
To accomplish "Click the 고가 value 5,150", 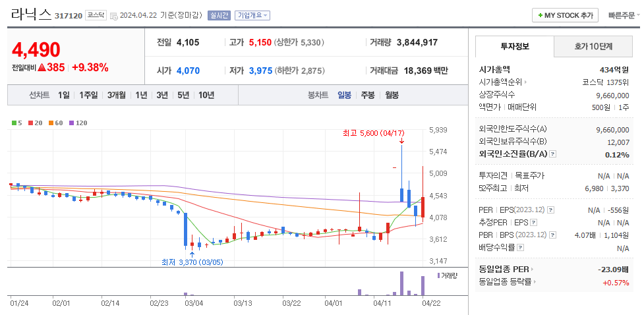I will click(x=260, y=42).
